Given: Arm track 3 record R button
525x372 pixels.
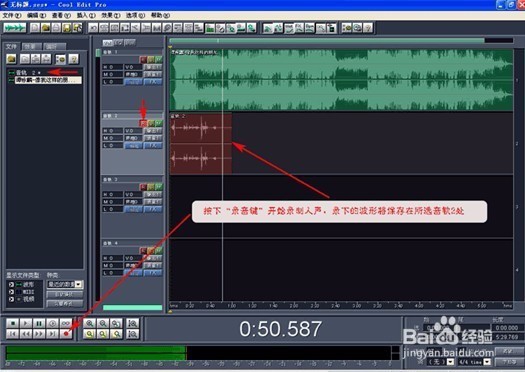Looking at the screenshot, I should coord(143,187).
